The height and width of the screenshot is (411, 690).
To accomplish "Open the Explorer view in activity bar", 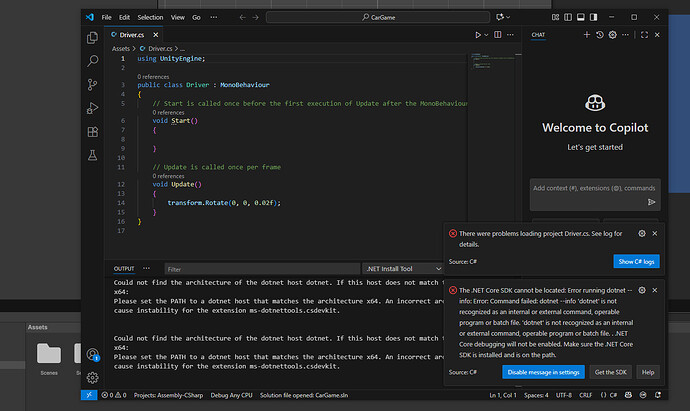I will pos(92,36).
